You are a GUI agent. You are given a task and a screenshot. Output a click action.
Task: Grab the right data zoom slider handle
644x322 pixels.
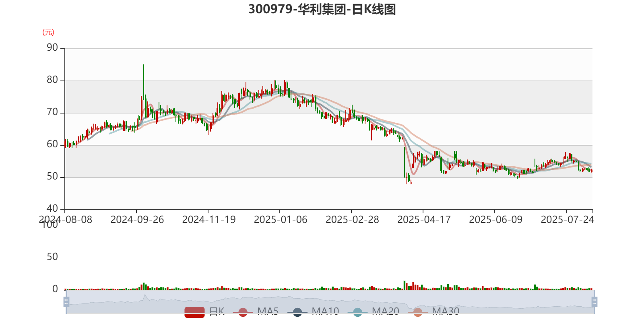pyautogui.click(x=594, y=302)
